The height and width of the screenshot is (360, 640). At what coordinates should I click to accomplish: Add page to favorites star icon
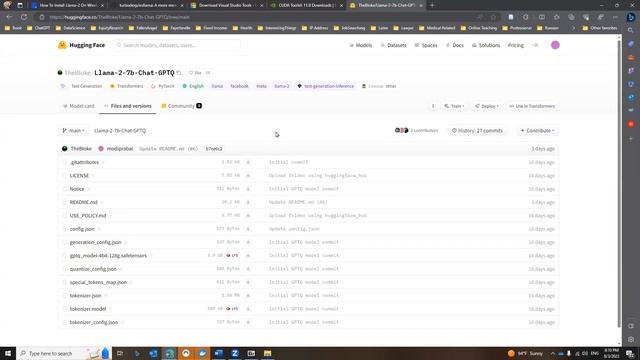tap(493, 17)
